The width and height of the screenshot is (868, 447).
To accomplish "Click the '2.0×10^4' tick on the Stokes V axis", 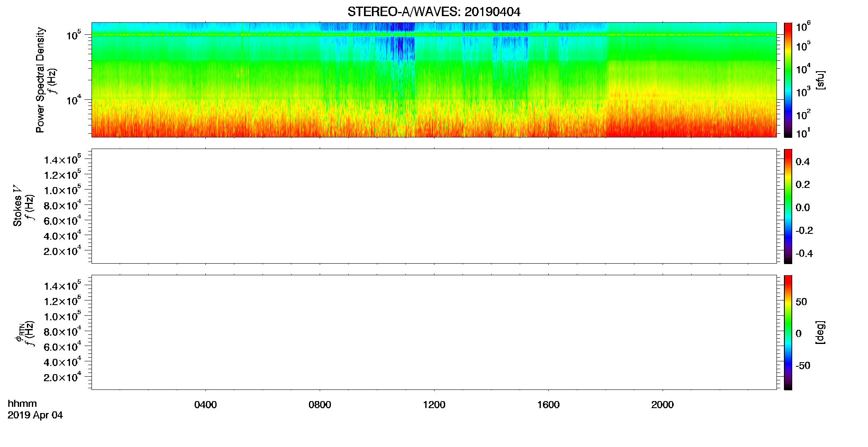I will pyautogui.click(x=63, y=250).
